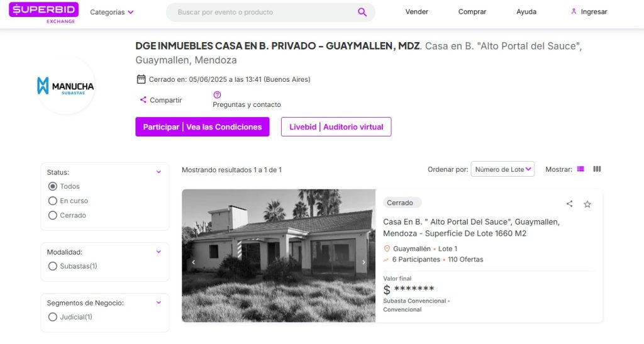This screenshot has height=344, width=644.
Task: Tick the Subastas(1) modality option
Action: [53, 266]
